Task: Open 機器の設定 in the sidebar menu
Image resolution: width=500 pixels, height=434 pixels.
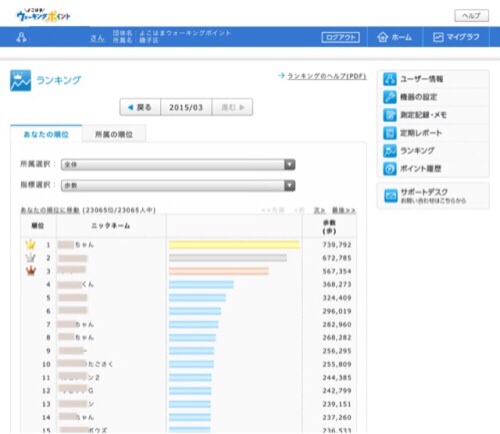Action: 433,97
